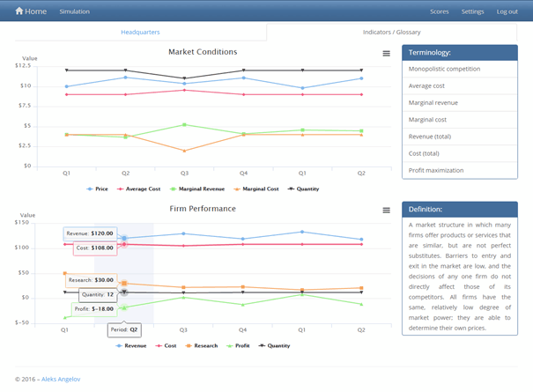
Task: Switch to the Headquarters tab
Action: coord(140,32)
